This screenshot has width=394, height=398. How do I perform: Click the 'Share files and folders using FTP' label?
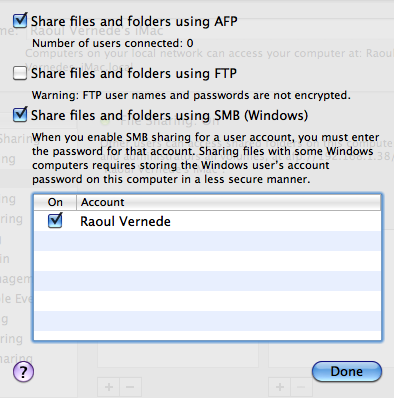[134, 74]
